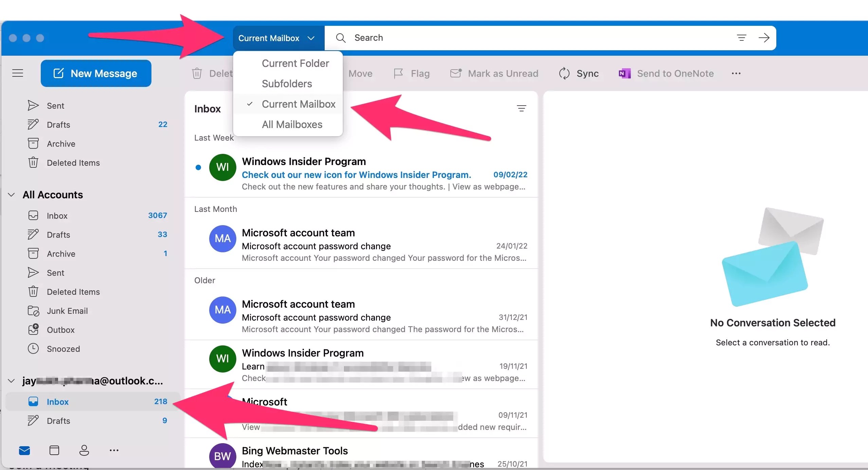The height and width of the screenshot is (470, 868).
Task: Select All Mailboxes from the menu
Action: click(x=291, y=124)
